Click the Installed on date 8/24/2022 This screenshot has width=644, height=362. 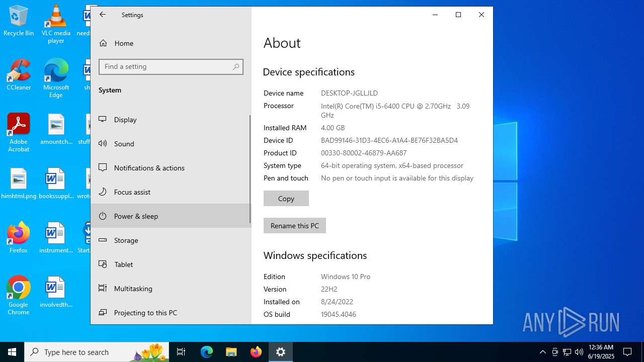(x=337, y=302)
